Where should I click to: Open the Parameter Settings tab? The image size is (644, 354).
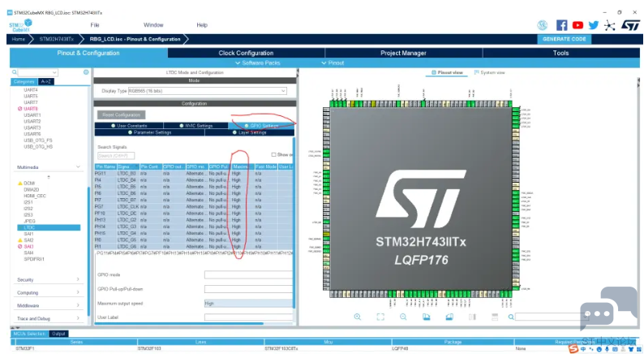[x=149, y=132]
